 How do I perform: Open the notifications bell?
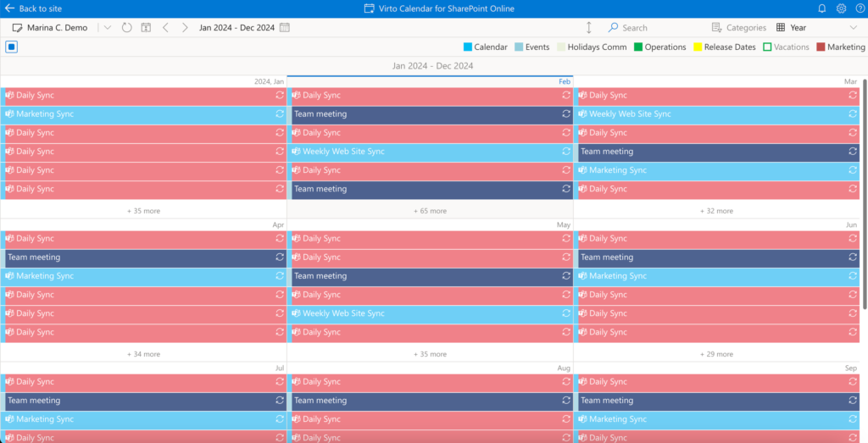(x=822, y=8)
